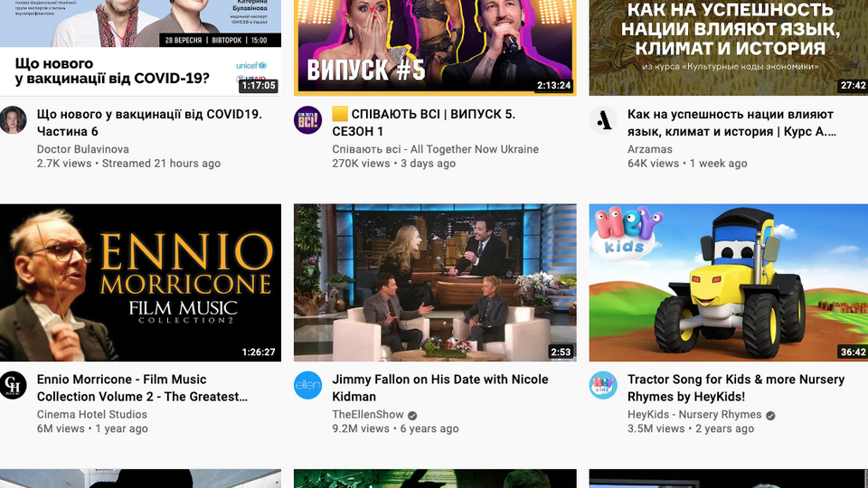Click 1:26:27 duration badge
Viewport: 868px width, 488px height.
click(259, 352)
